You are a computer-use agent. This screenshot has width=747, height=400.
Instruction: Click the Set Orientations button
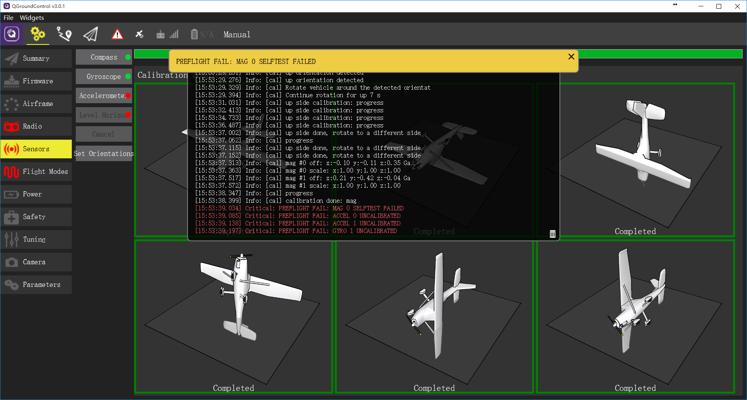104,154
